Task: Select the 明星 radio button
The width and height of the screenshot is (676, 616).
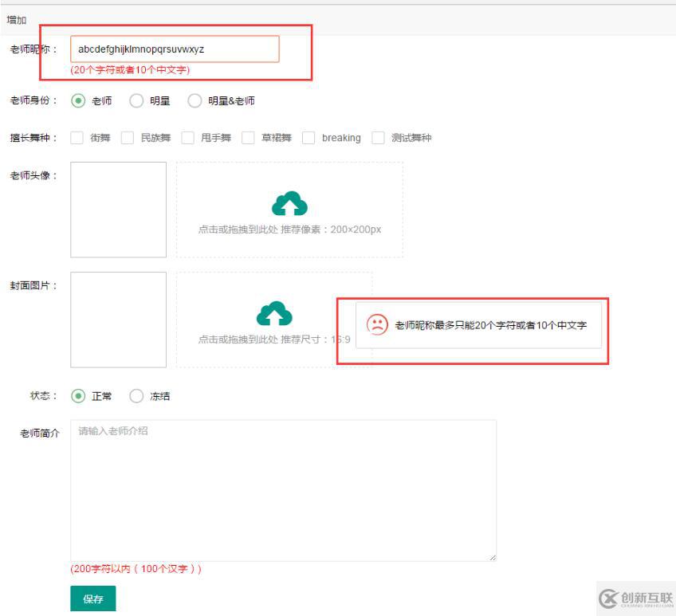Action: tap(137, 100)
